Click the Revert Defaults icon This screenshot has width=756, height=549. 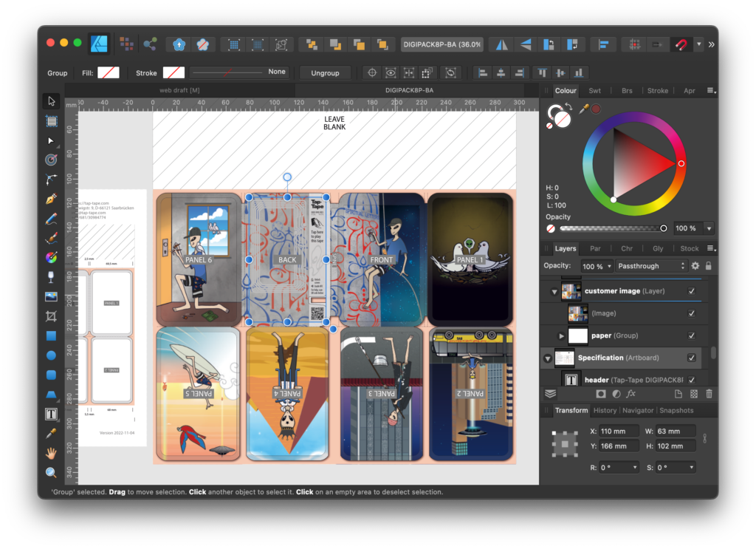(x=202, y=45)
